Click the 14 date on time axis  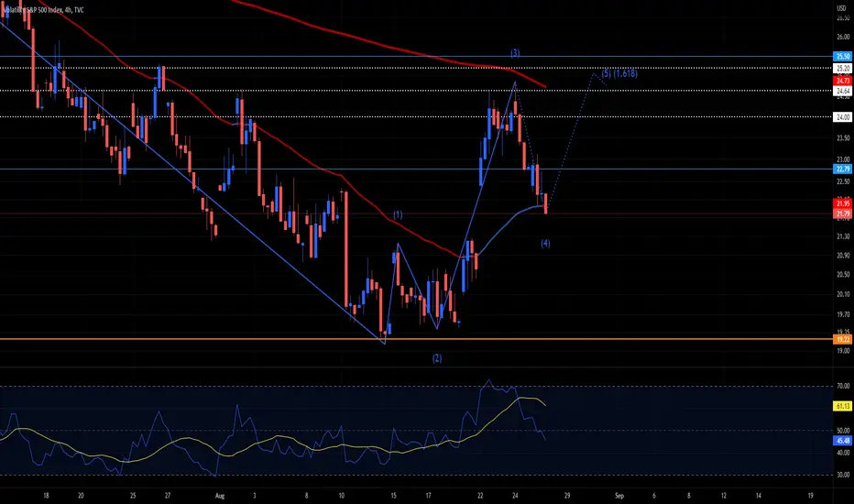coord(758,496)
